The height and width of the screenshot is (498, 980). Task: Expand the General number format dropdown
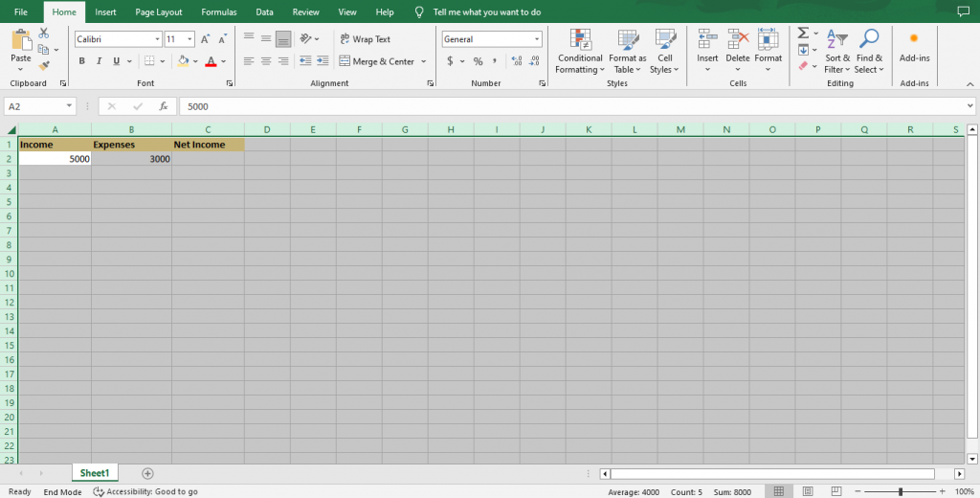point(536,39)
